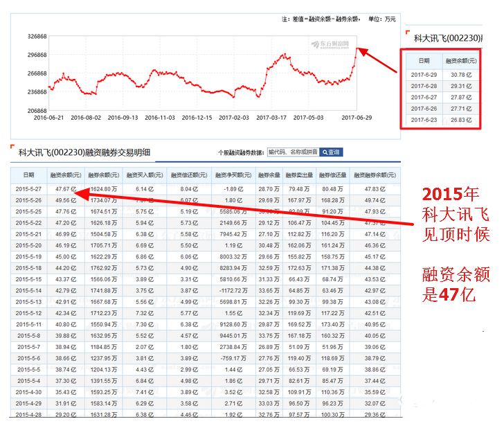The image size is (504, 428).
Task: Select the 2015-5-21 date cell
Action: 28,234
